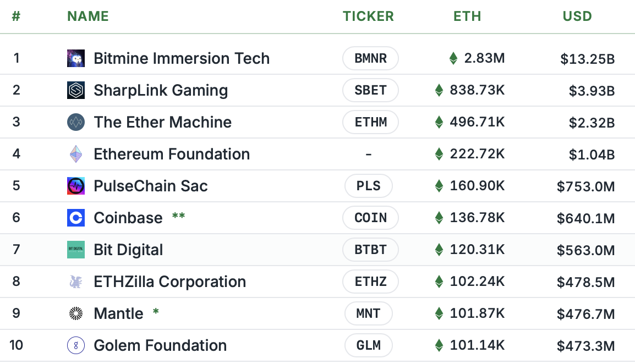Select the COIN ticker pill
Image resolution: width=635 pixels, height=364 pixels.
point(370,218)
